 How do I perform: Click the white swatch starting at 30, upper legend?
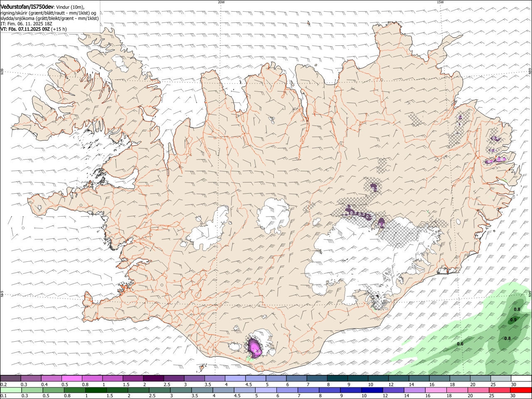521,379
